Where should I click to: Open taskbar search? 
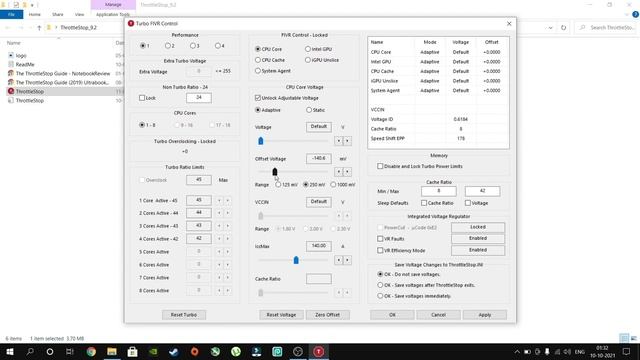30,351
